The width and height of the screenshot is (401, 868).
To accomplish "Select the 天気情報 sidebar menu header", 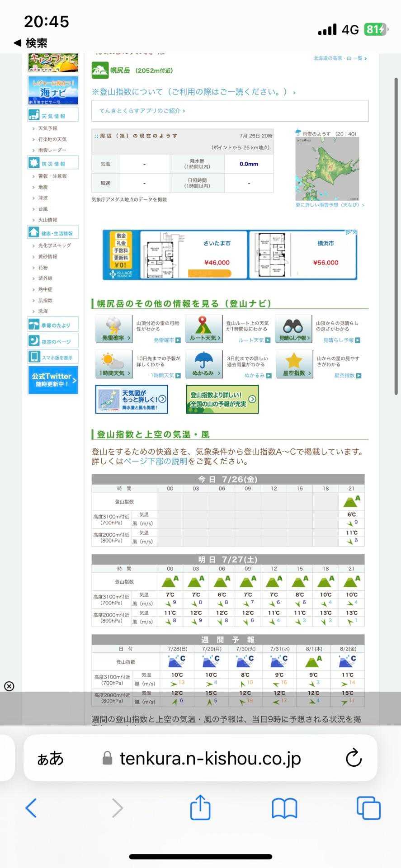I will click(53, 116).
